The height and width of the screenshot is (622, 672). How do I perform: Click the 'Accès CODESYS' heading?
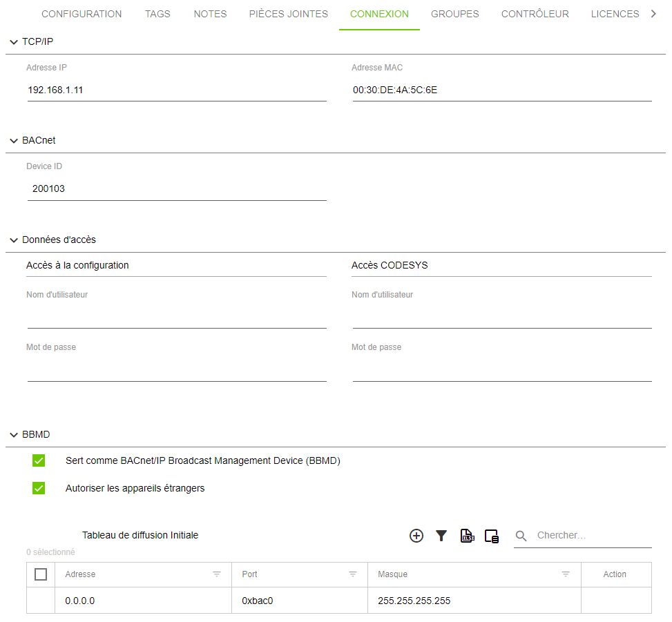coord(390,266)
